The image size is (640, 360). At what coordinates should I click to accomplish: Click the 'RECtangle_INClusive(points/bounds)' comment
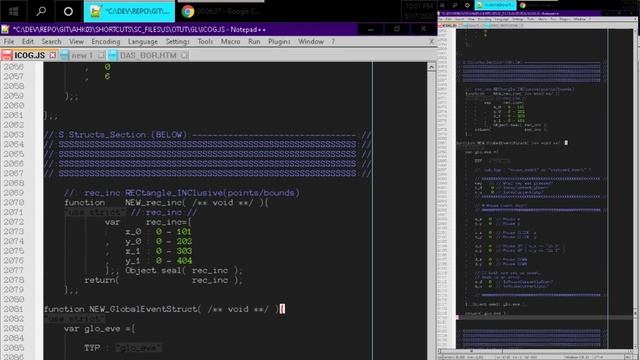212,193
